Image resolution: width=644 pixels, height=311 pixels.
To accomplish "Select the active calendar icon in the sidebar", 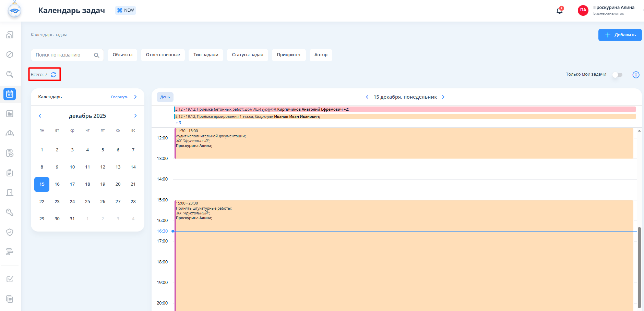I will [x=10, y=94].
